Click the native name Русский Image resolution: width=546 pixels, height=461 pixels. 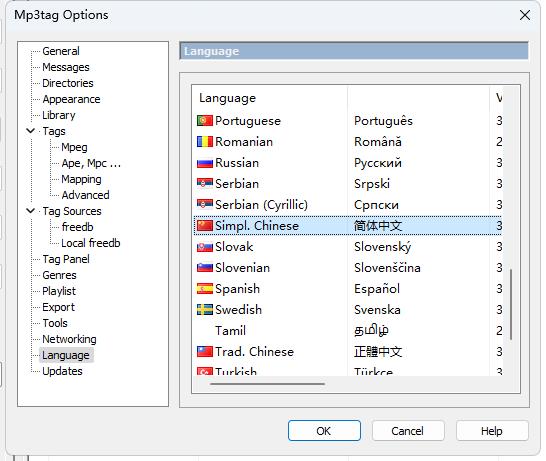click(378, 163)
